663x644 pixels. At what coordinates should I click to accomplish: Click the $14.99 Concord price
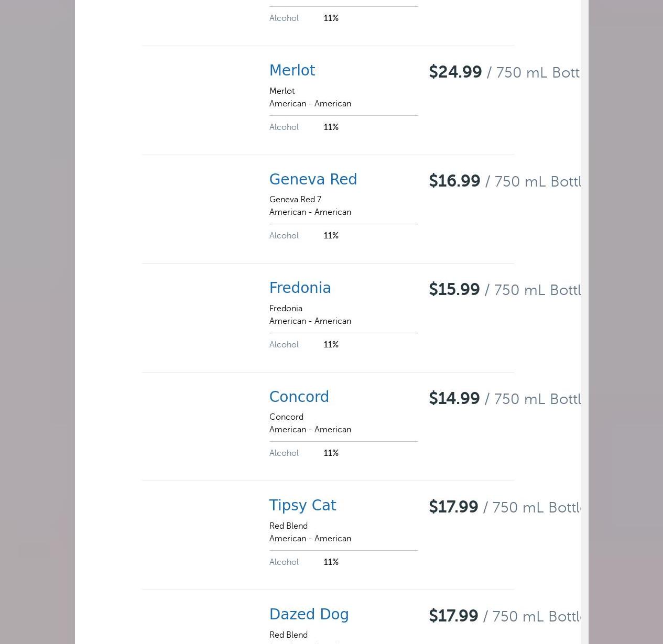[x=454, y=399]
